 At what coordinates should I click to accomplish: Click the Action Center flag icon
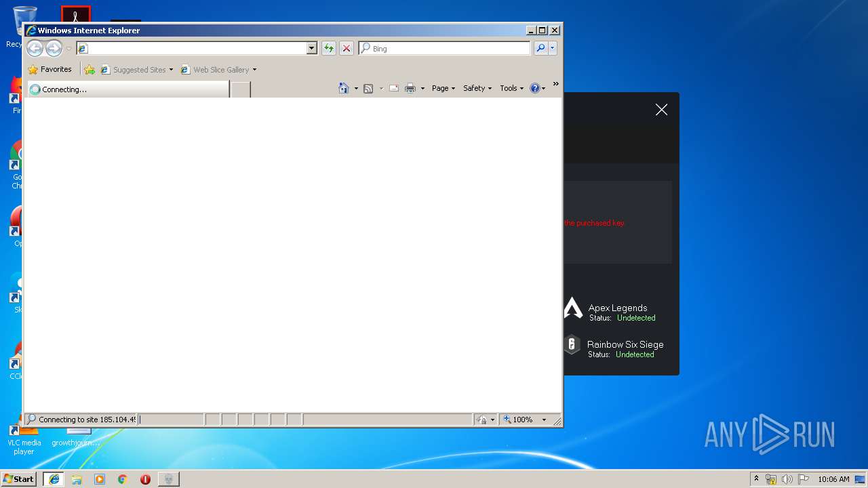(x=804, y=479)
